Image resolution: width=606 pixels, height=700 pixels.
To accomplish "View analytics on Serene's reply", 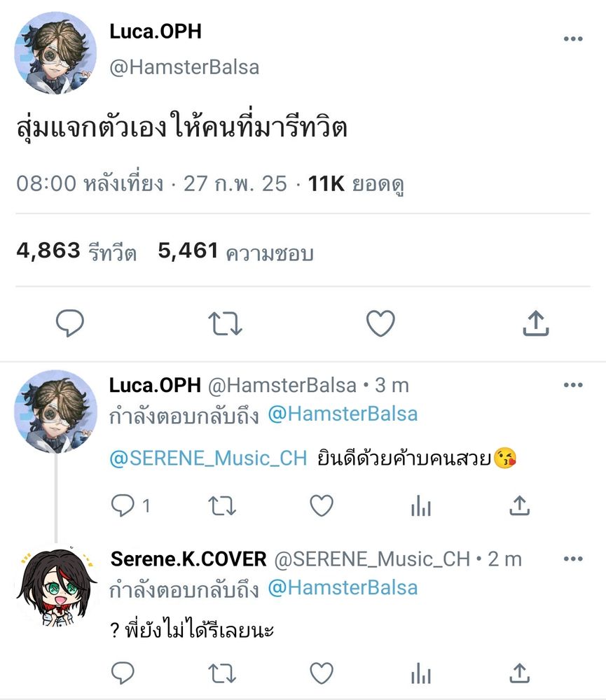I will click(x=420, y=673).
